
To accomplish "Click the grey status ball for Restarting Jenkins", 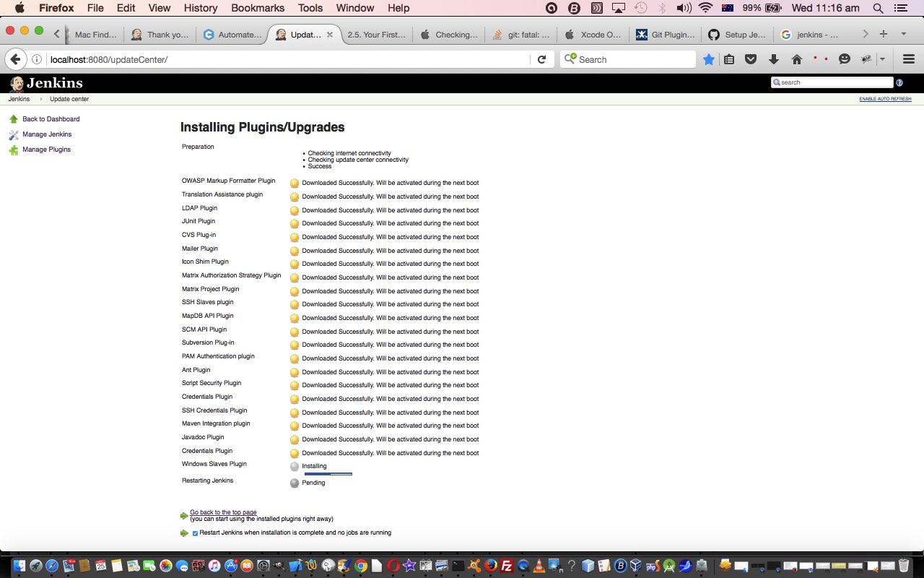I will pyautogui.click(x=295, y=483).
